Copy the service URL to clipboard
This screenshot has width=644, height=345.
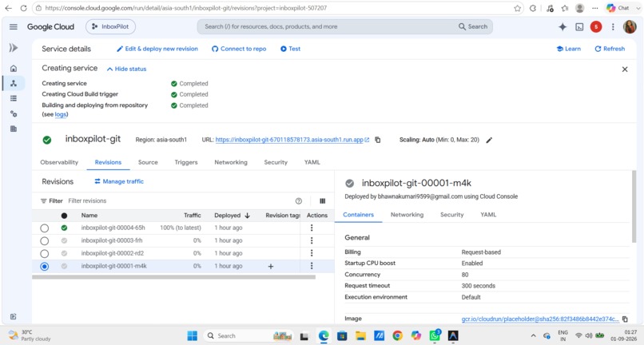378,140
